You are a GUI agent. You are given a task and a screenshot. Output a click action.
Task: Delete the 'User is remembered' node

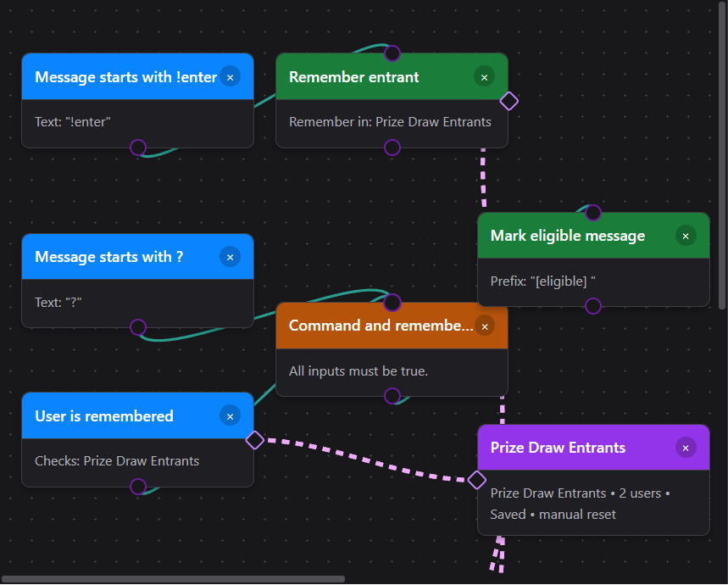coord(230,416)
